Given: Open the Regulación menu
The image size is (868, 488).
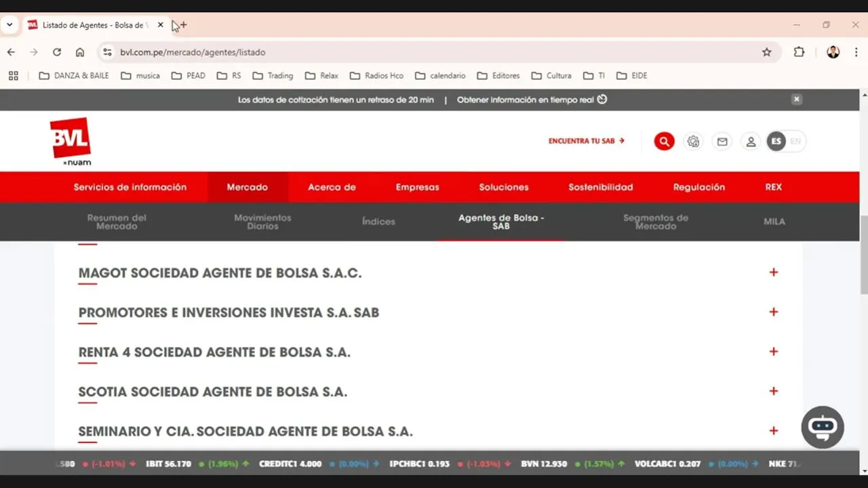Looking at the screenshot, I should pos(699,187).
